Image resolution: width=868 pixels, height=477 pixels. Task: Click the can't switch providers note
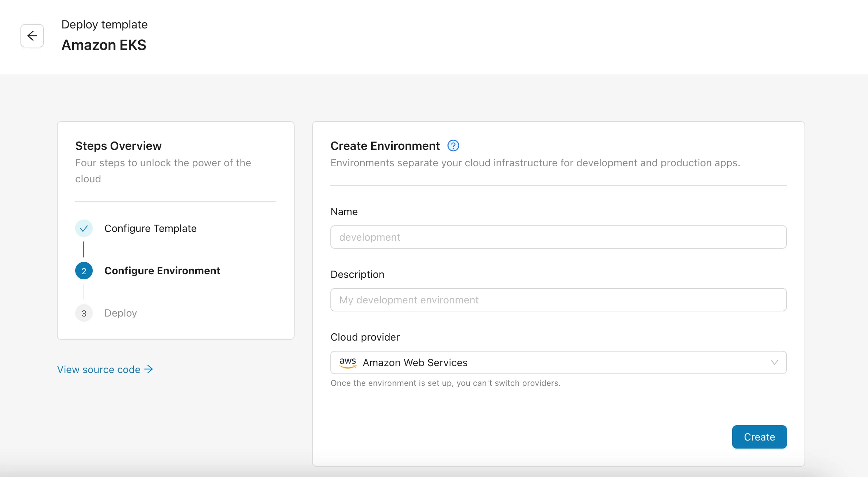[445, 383]
